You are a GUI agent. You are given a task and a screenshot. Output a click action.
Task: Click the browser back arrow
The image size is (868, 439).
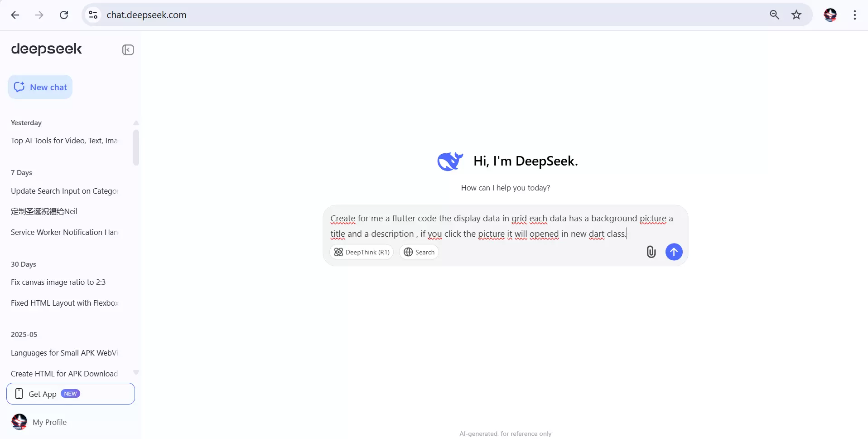point(15,15)
